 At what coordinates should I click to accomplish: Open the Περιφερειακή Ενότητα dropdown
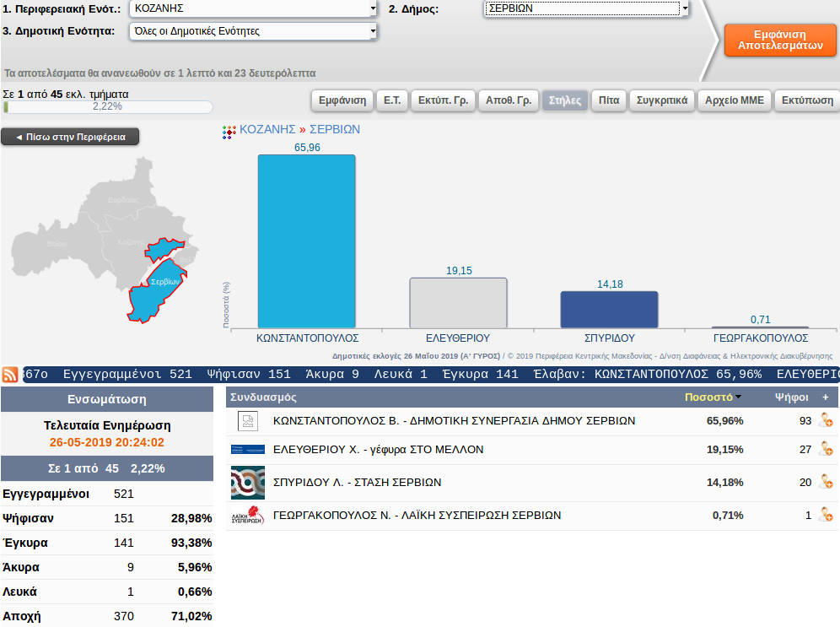253,9
